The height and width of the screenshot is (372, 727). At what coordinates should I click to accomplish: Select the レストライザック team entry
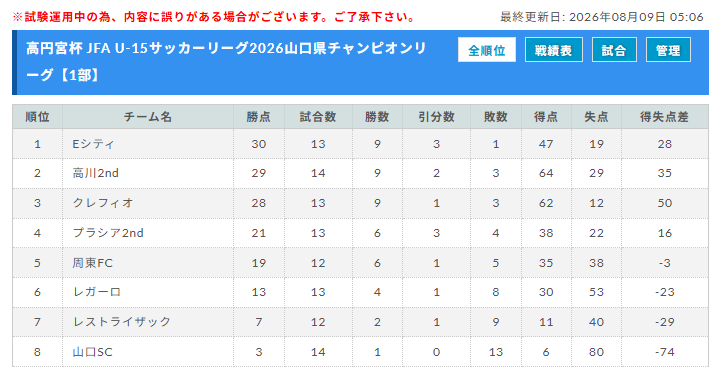(122, 321)
